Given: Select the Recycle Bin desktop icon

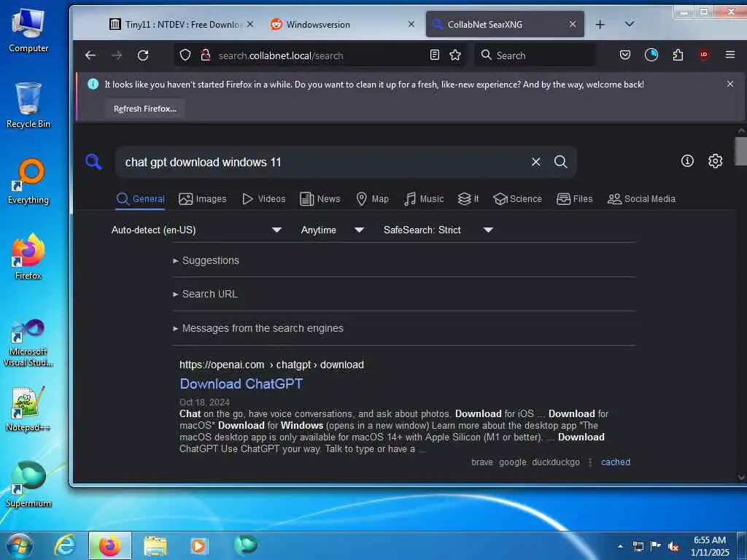Looking at the screenshot, I should coord(28,105).
